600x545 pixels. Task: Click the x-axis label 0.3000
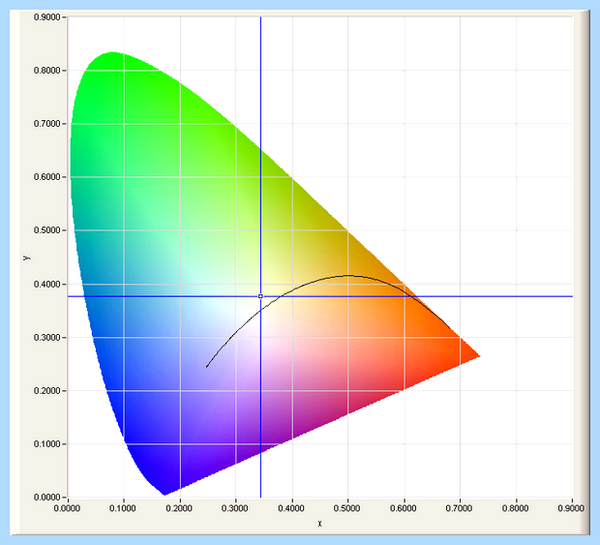(x=235, y=508)
